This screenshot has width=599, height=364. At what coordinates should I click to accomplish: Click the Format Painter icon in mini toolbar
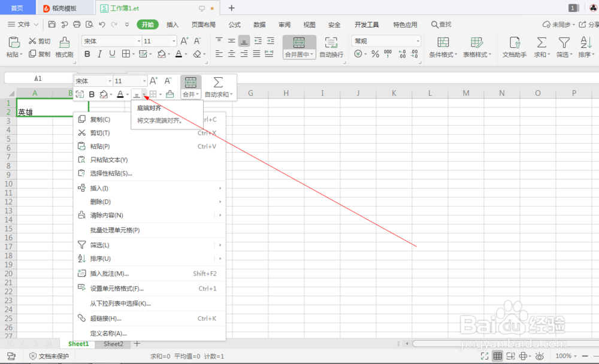point(170,94)
